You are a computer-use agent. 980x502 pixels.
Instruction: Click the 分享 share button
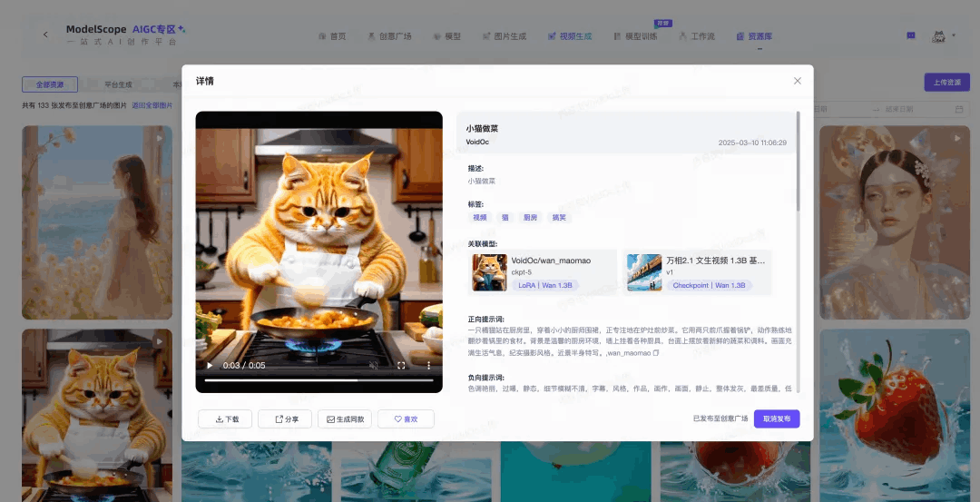(285, 418)
